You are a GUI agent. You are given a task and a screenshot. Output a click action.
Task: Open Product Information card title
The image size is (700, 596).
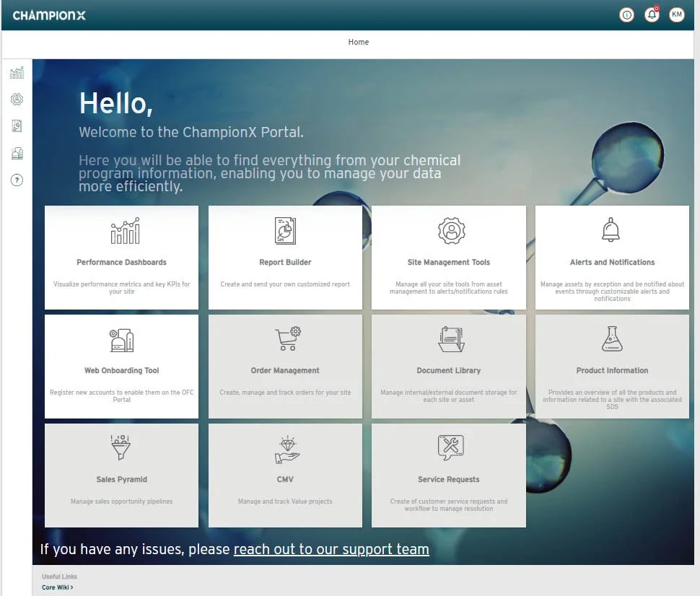click(x=612, y=371)
